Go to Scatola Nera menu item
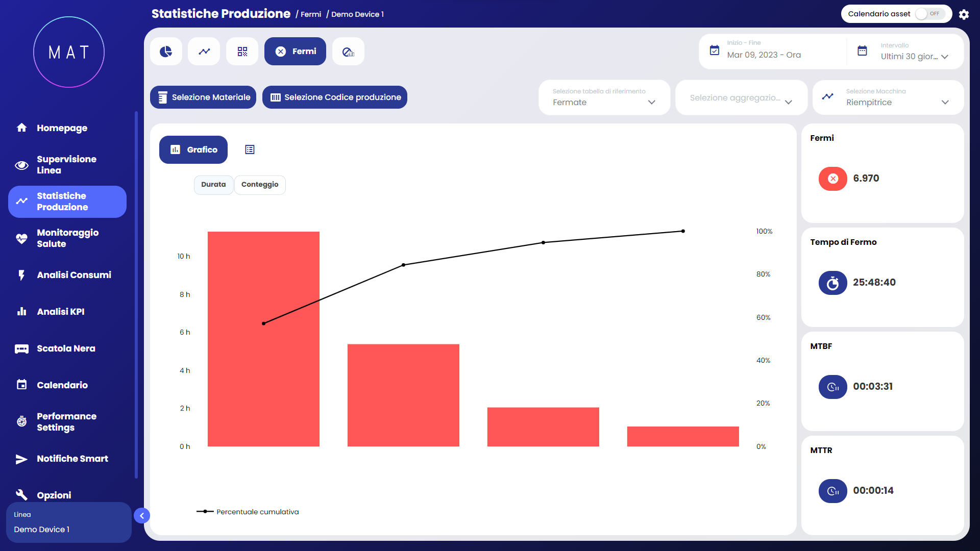Image resolution: width=980 pixels, height=551 pixels. pos(66,348)
